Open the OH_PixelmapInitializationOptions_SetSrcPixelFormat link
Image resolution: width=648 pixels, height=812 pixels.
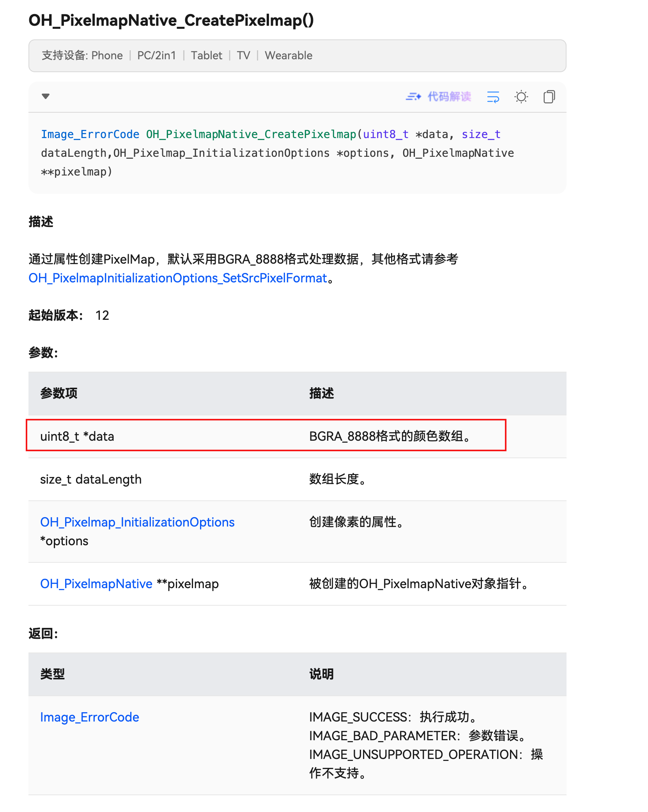(177, 278)
